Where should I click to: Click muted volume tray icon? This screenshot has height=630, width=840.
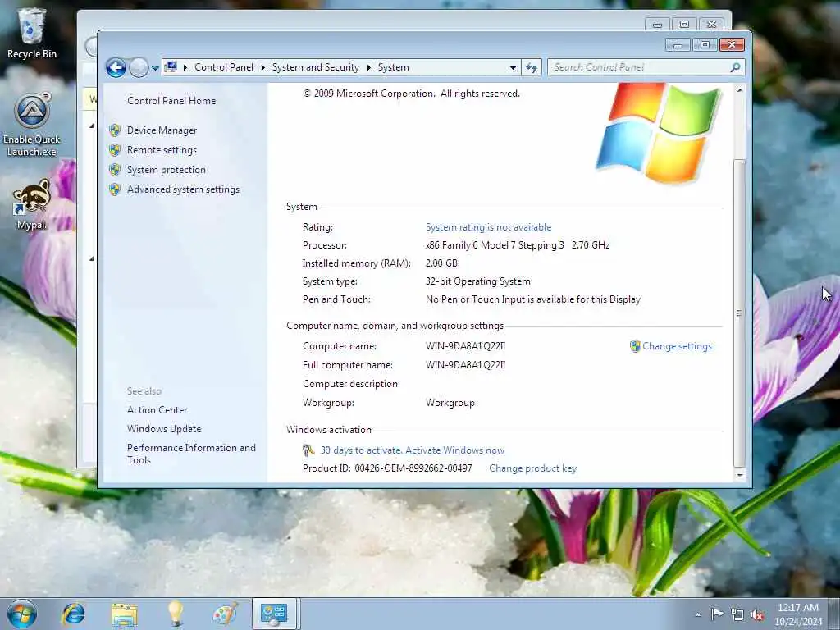(x=757, y=615)
